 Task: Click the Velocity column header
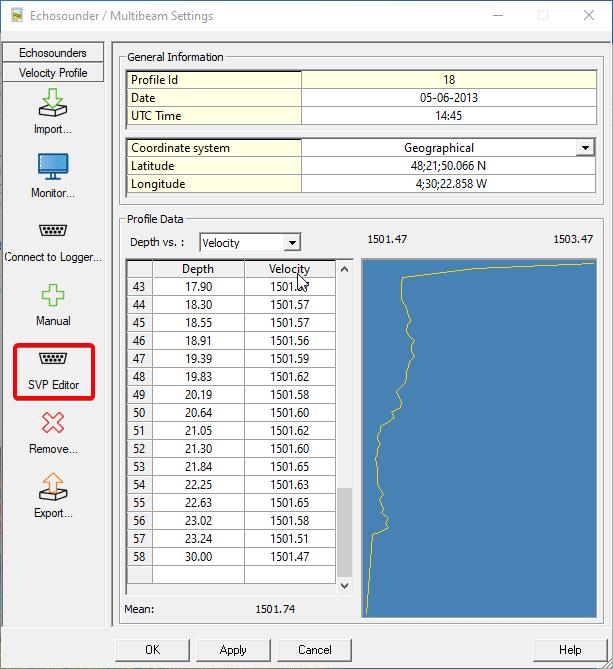click(290, 269)
